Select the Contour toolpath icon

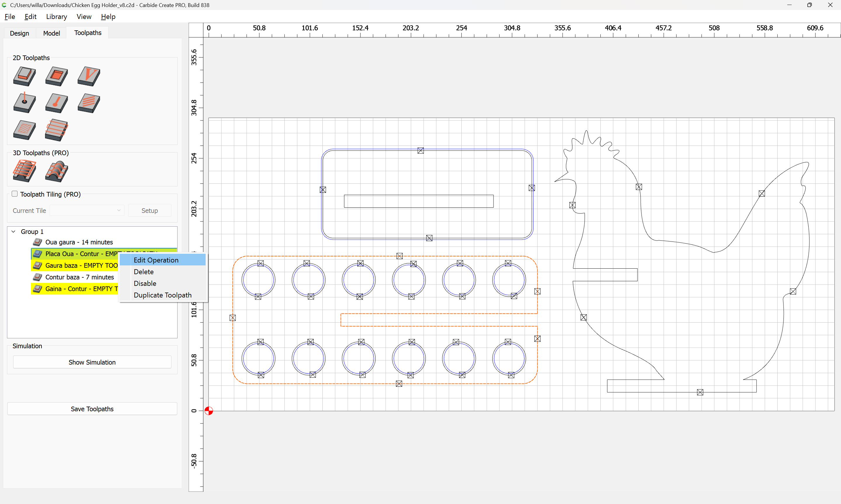[25, 76]
